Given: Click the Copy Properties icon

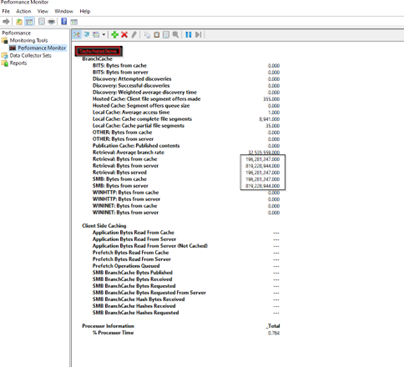Looking at the screenshot, I should coord(147,35).
